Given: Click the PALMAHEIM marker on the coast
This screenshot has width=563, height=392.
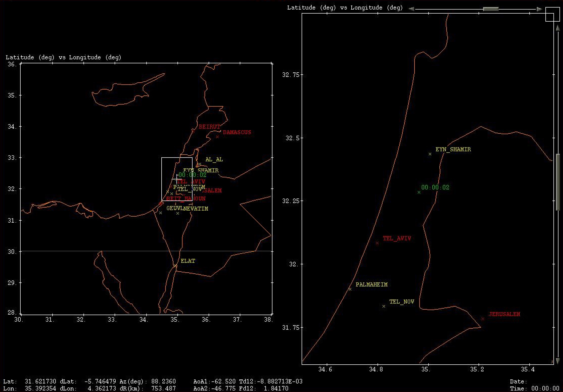Looking at the screenshot, I should point(350,289).
